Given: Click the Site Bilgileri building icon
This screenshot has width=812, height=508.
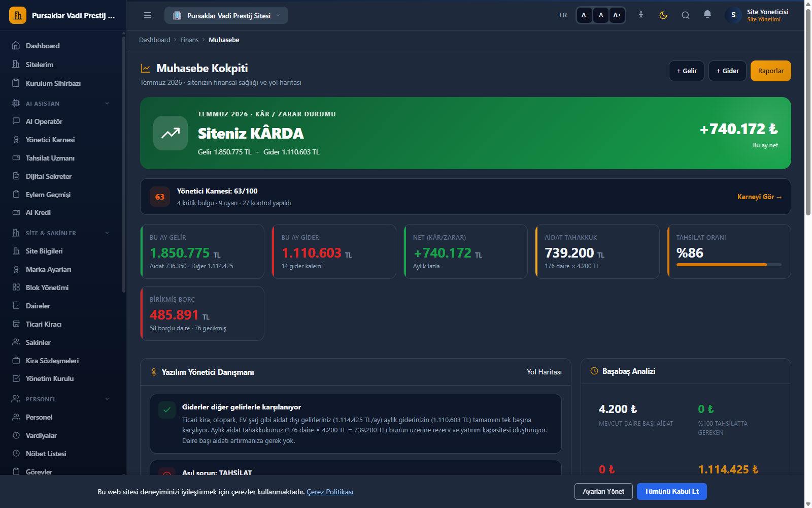Looking at the screenshot, I should pyautogui.click(x=16, y=251).
